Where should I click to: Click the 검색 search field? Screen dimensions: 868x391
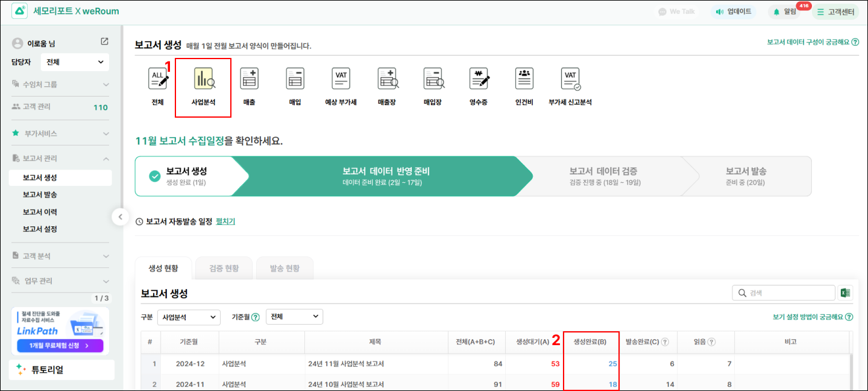[x=784, y=293]
